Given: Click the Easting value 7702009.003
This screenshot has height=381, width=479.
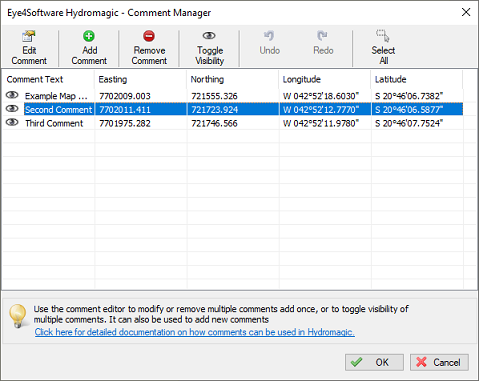Looking at the screenshot, I should tap(125, 96).
